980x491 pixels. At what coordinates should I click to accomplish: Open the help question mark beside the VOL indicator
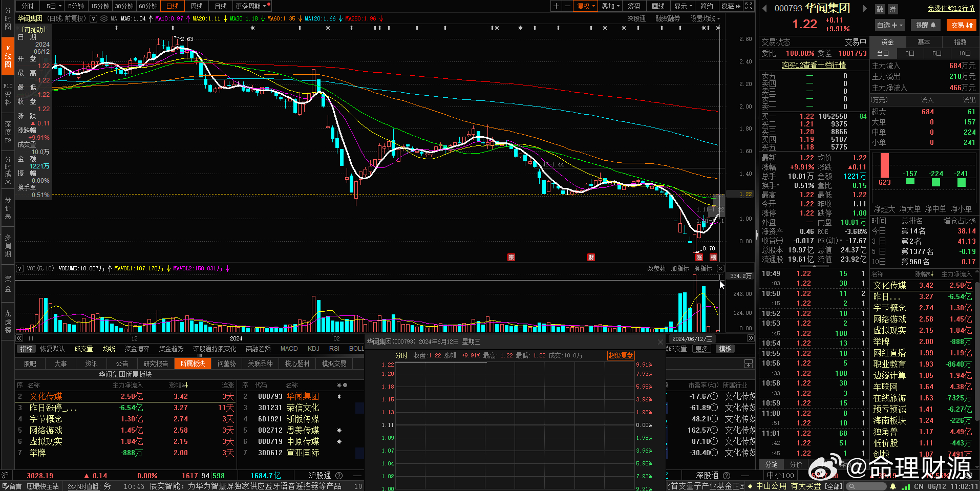[20, 268]
